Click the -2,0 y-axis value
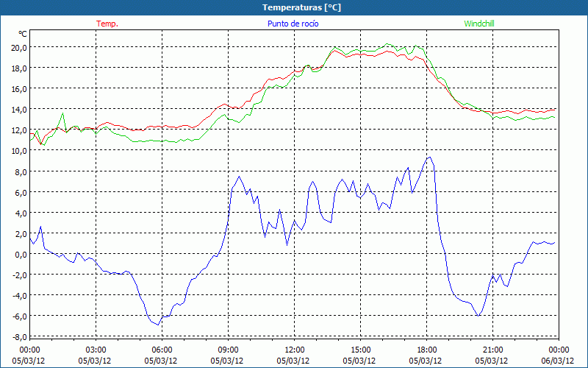 [x=20, y=275]
